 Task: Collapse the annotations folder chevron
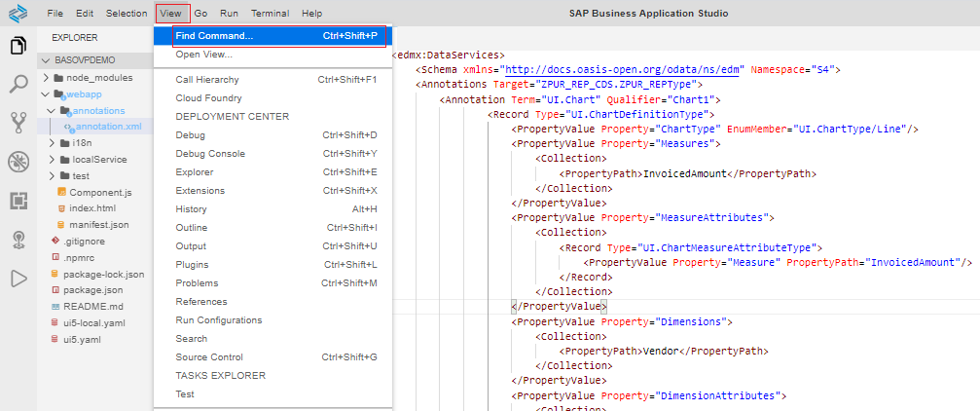click(52, 111)
